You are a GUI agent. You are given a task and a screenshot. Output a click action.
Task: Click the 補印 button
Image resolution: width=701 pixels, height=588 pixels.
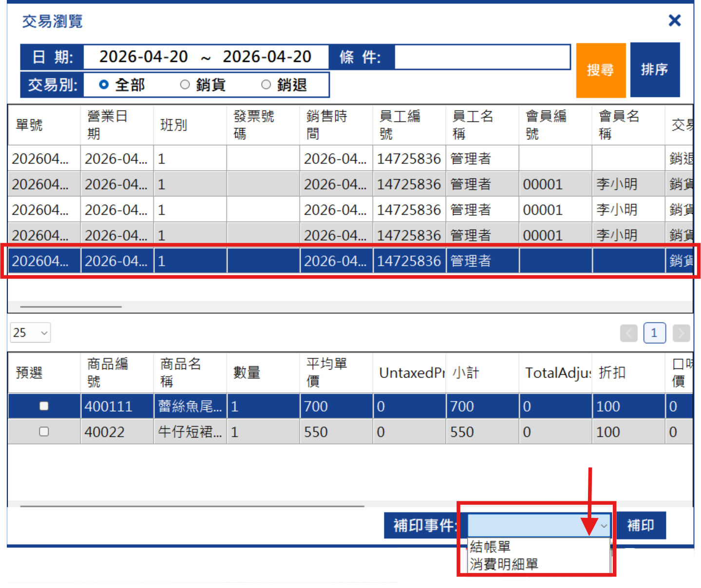click(x=641, y=525)
